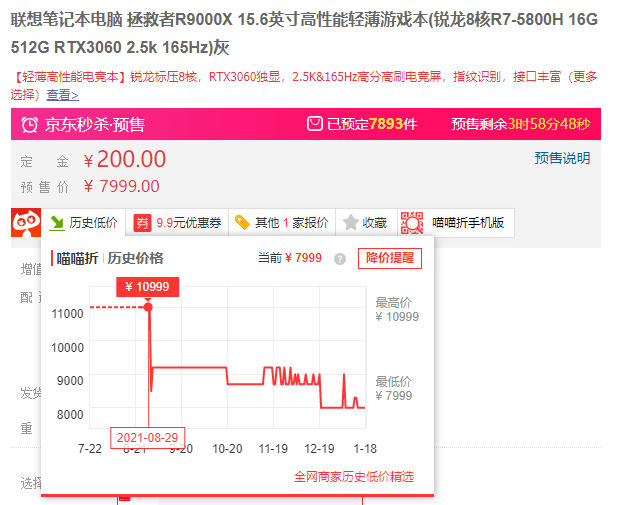Click the 2021-08-29 date label on chart
Image resolution: width=622 pixels, height=505 pixels.
(147, 438)
